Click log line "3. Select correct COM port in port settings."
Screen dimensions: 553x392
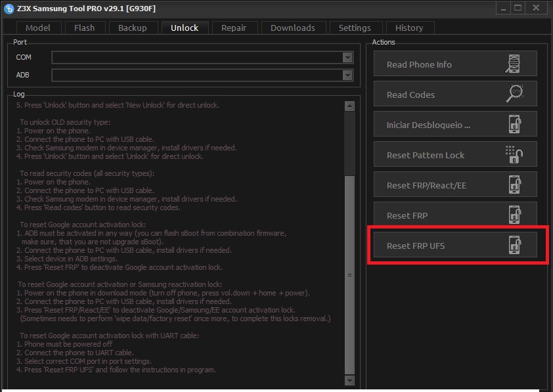point(84,361)
